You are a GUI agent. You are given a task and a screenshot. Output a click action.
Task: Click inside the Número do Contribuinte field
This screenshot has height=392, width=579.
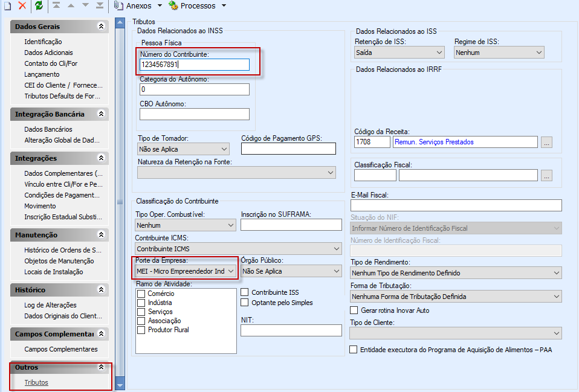(x=193, y=65)
